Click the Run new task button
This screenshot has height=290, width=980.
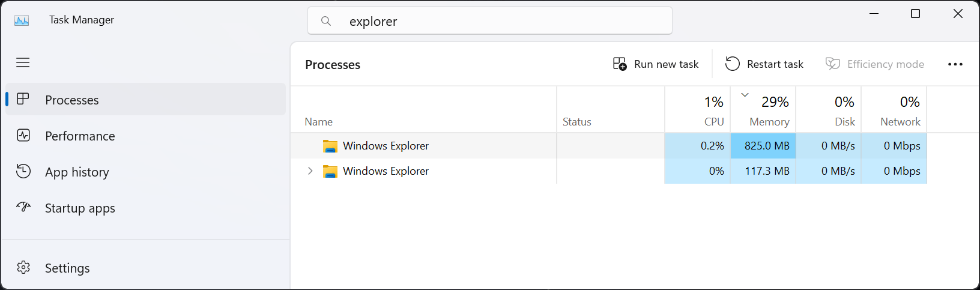pos(656,64)
